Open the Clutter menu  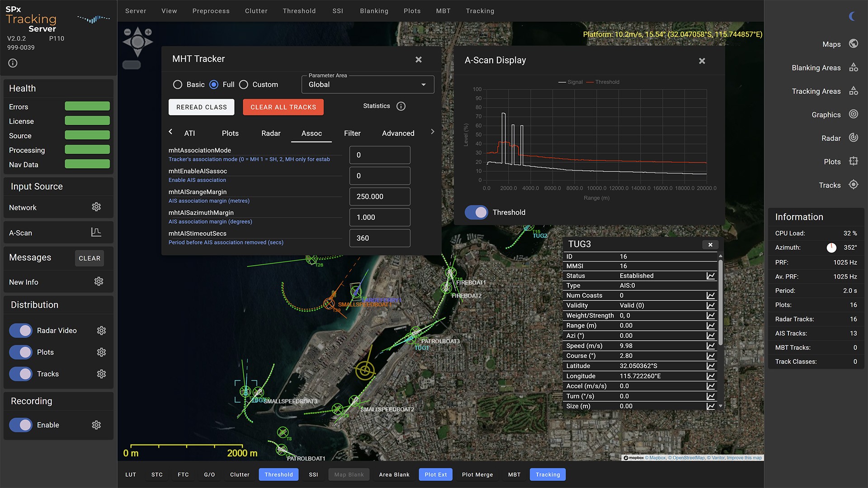coord(256,11)
